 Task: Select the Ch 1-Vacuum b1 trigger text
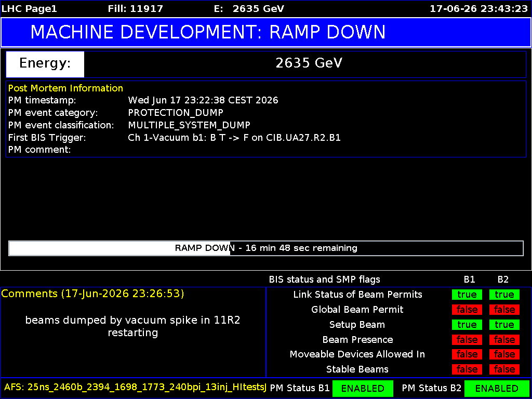point(234,137)
